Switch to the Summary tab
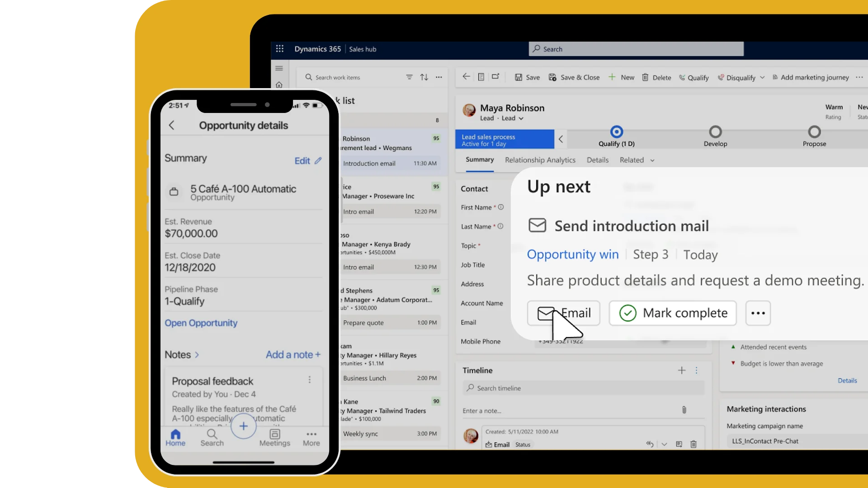The width and height of the screenshot is (868, 488). click(x=480, y=160)
